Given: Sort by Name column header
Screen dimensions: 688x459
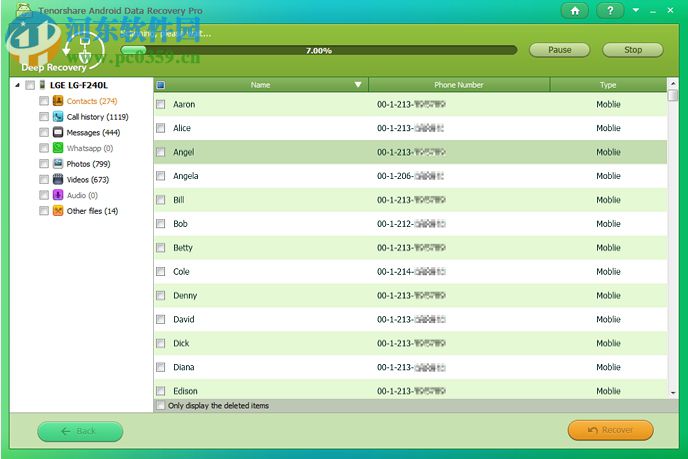Looking at the screenshot, I should [261, 85].
